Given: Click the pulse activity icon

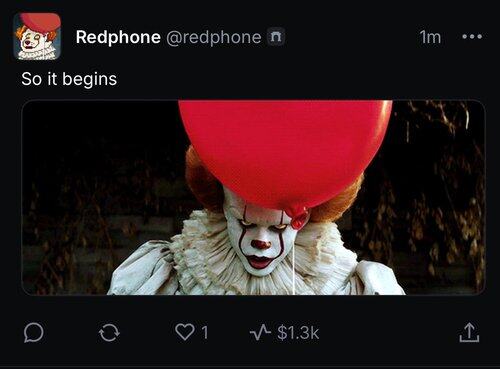Looking at the screenshot, I should 260,333.
